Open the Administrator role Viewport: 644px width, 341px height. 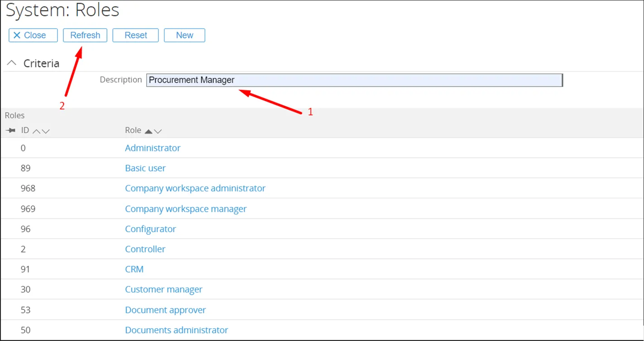click(153, 148)
